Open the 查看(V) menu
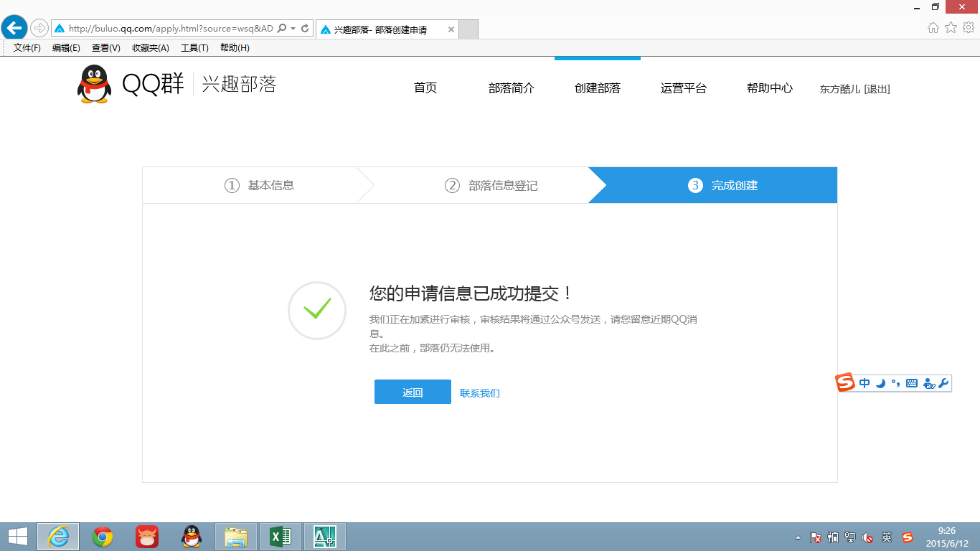The image size is (980, 551). [105, 48]
